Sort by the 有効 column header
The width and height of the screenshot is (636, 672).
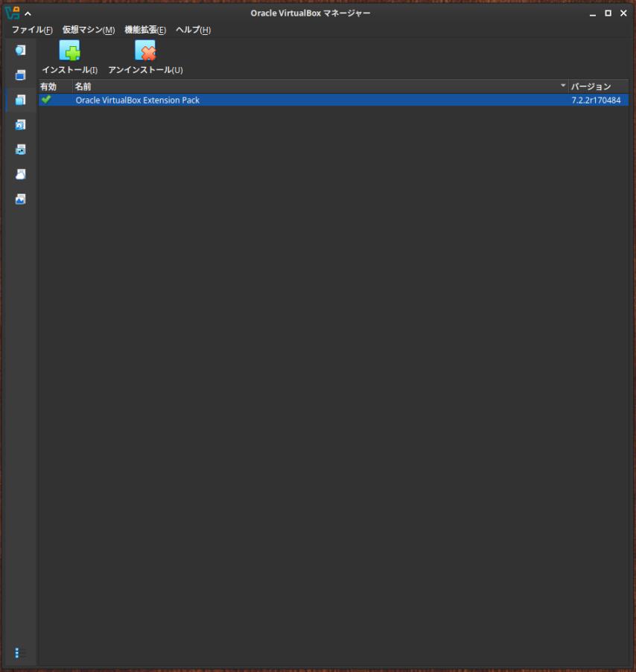click(55, 86)
